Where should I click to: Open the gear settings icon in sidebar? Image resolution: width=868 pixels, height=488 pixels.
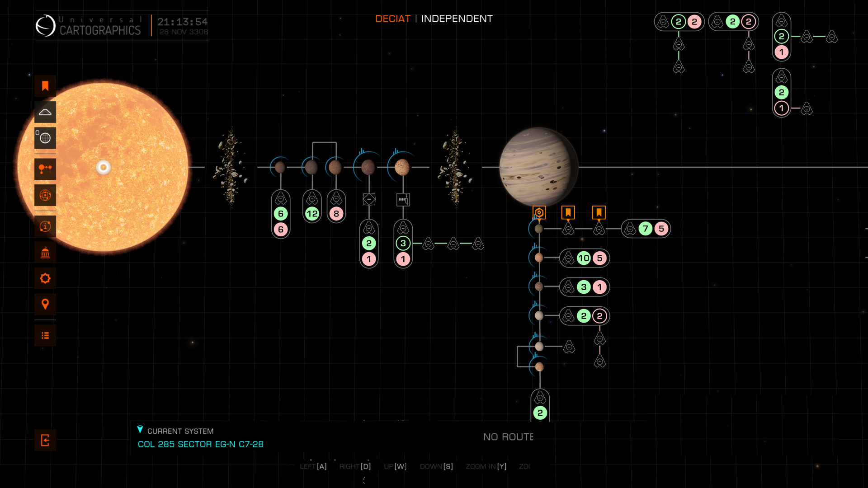click(x=45, y=278)
